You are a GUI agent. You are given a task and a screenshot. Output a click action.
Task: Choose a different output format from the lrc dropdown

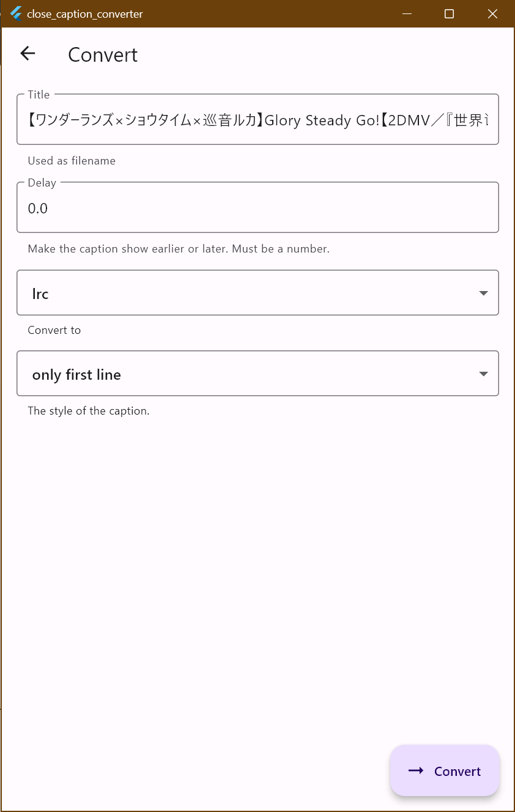click(x=483, y=292)
